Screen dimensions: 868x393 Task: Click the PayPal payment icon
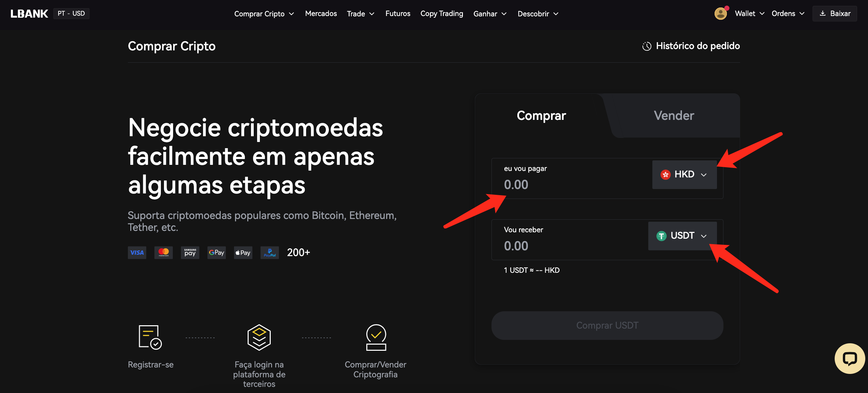click(x=270, y=253)
